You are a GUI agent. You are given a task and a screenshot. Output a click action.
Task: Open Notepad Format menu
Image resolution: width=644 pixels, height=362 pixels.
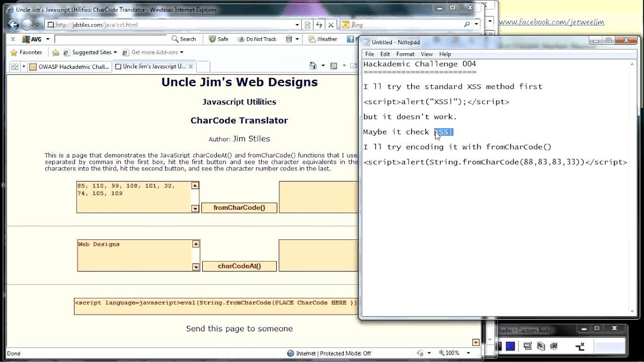[405, 54]
